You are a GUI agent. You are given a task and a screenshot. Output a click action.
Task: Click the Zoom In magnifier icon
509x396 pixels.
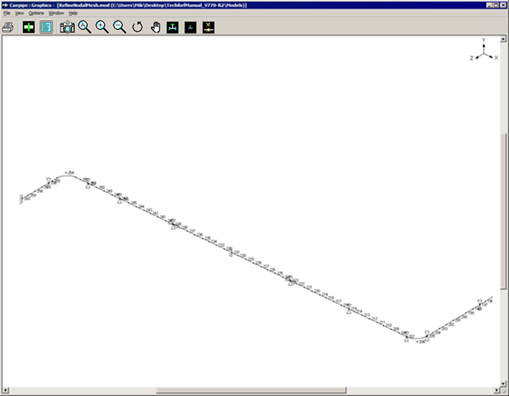[102, 27]
